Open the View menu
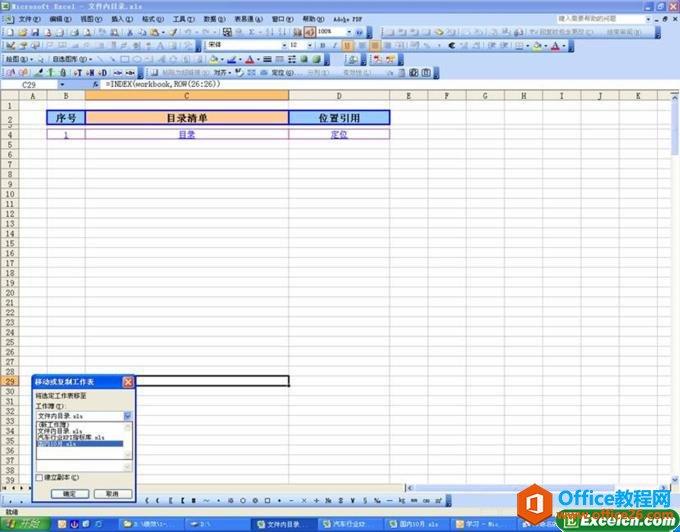The image size is (680, 532). [x=91, y=19]
